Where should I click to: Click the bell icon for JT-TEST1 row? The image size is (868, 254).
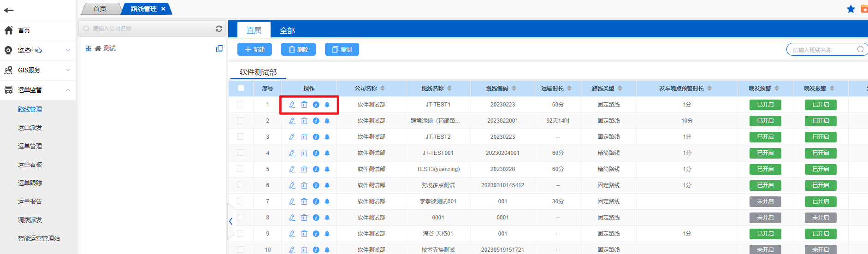coord(327,105)
